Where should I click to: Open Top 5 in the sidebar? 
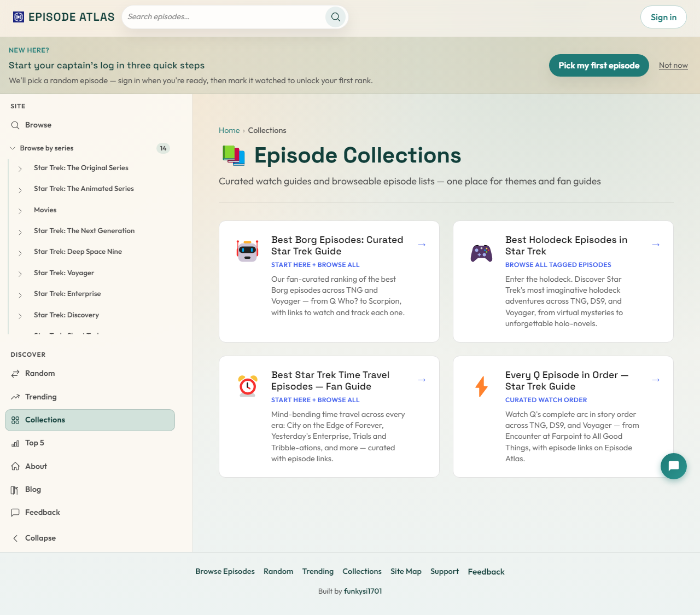90,443
